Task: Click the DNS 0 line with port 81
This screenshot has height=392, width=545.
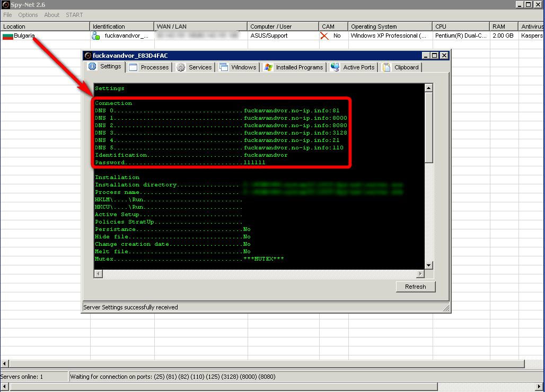Action: point(217,111)
